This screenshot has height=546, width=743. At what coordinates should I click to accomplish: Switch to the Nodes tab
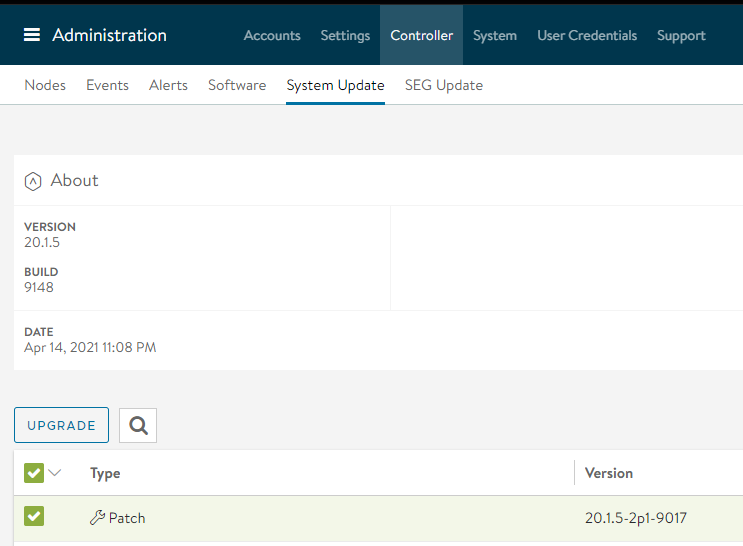tap(45, 85)
